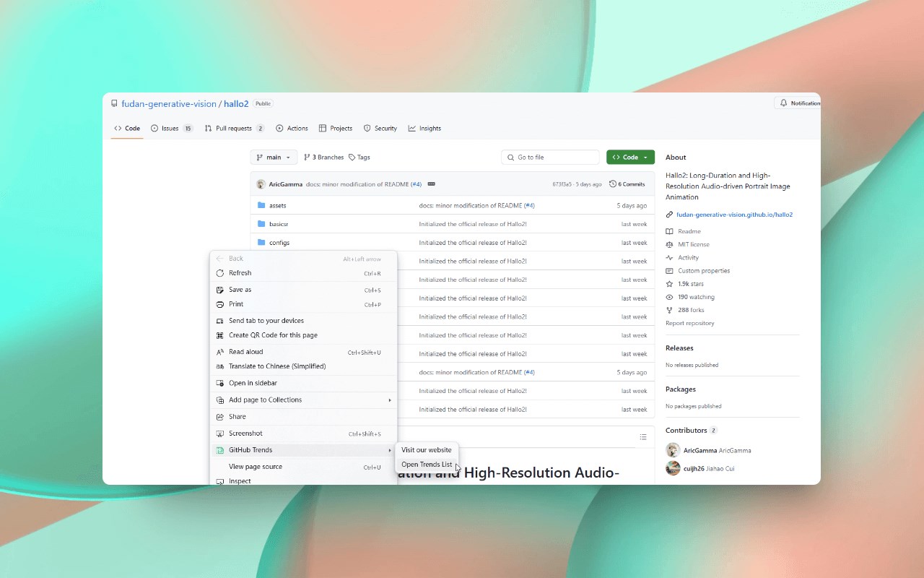This screenshot has height=578, width=924.
Task: Choose Screenshot in the context menu
Action: (x=303, y=433)
